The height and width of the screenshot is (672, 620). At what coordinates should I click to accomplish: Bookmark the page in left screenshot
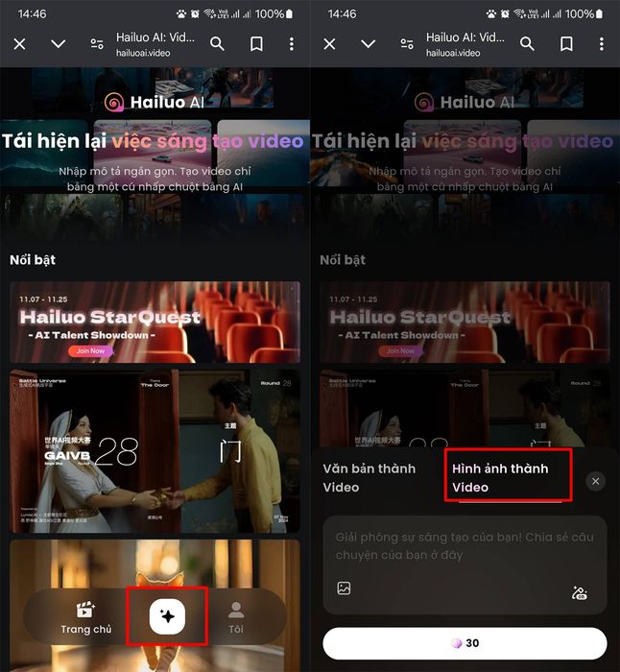(256, 44)
